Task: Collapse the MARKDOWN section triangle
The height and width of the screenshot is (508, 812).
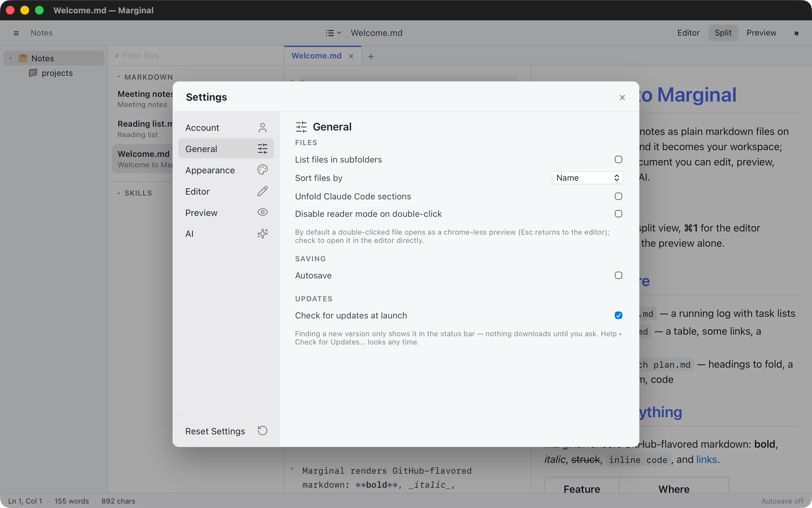Action: [x=118, y=77]
